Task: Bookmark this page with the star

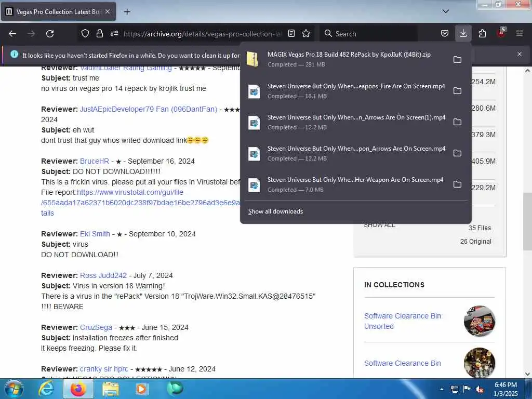Action: click(306, 33)
